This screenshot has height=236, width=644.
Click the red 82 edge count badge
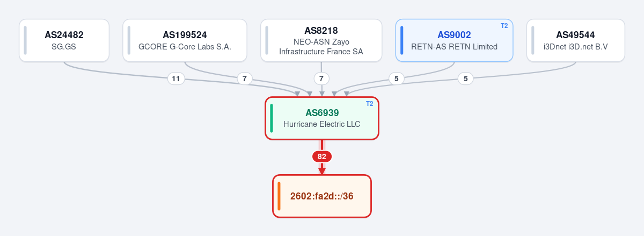coord(322,156)
